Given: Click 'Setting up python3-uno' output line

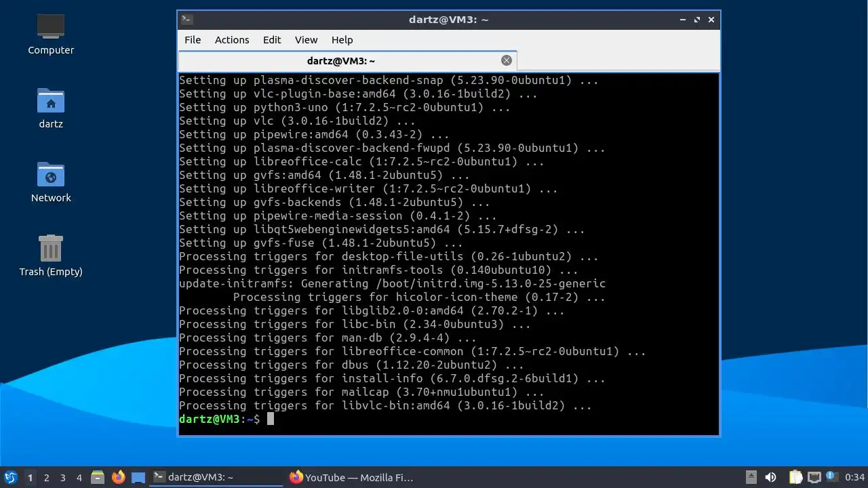Looking at the screenshot, I should point(344,107).
